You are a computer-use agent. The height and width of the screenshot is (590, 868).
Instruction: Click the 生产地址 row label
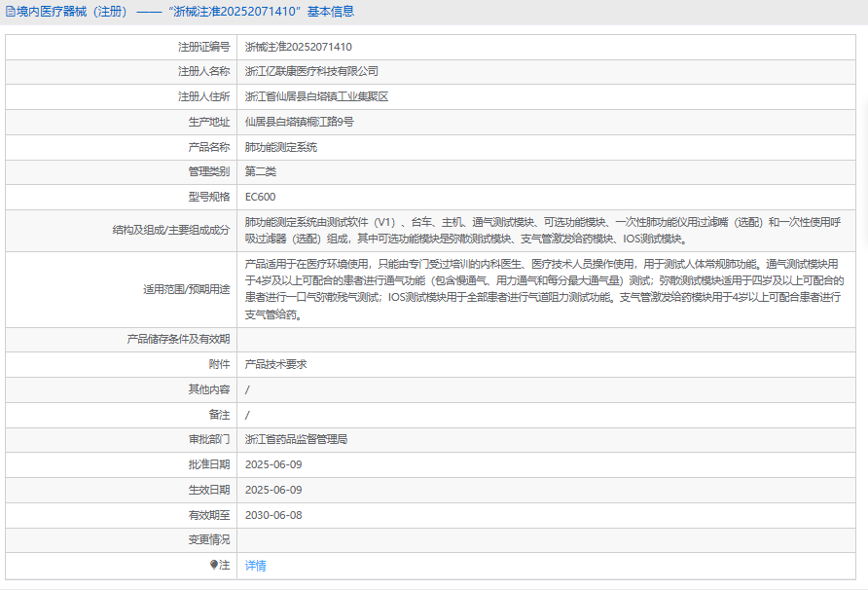pyautogui.click(x=209, y=122)
